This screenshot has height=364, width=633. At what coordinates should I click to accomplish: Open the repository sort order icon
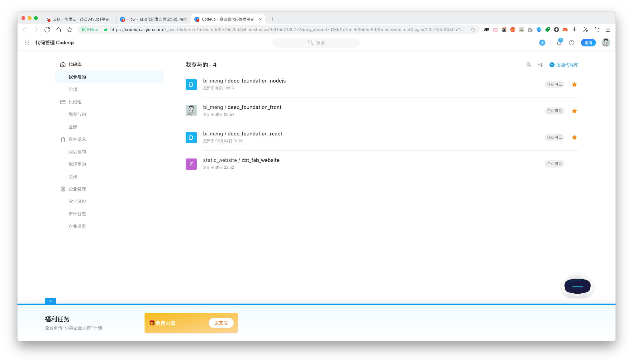540,65
